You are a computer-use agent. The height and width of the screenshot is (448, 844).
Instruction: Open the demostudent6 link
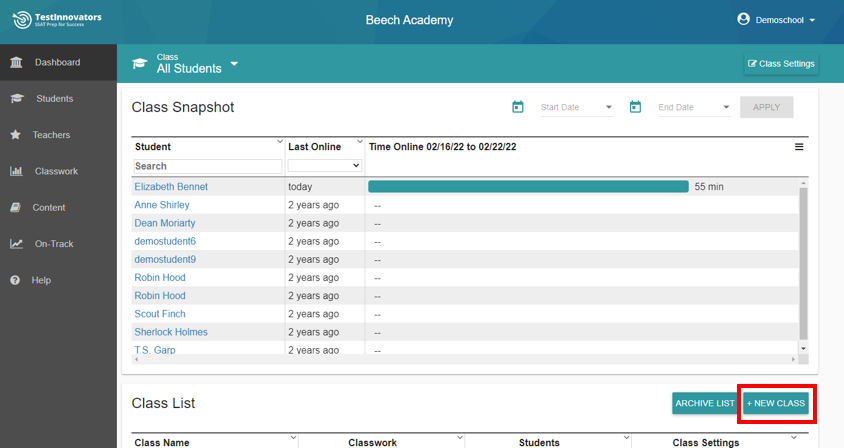(165, 241)
